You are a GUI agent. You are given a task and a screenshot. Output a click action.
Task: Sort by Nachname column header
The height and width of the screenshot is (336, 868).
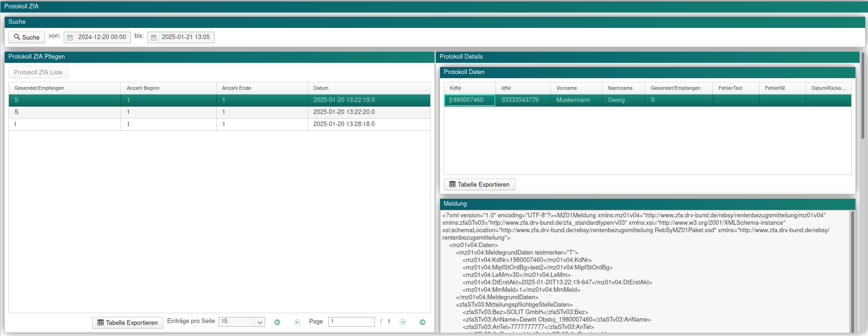point(623,88)
